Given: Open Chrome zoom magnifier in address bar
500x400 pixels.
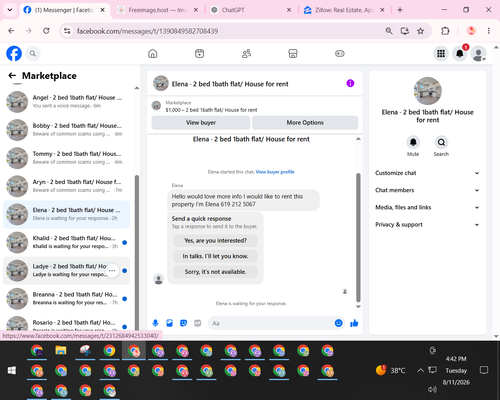Looking at the screenshot, I should [389, 31].
